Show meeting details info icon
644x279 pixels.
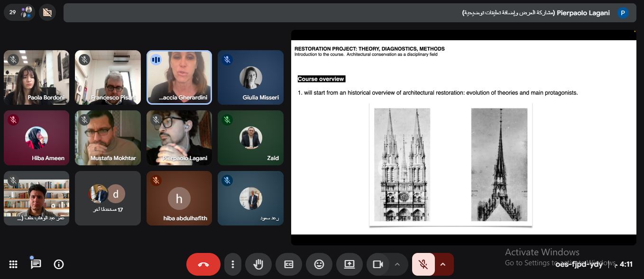(59, 264)
